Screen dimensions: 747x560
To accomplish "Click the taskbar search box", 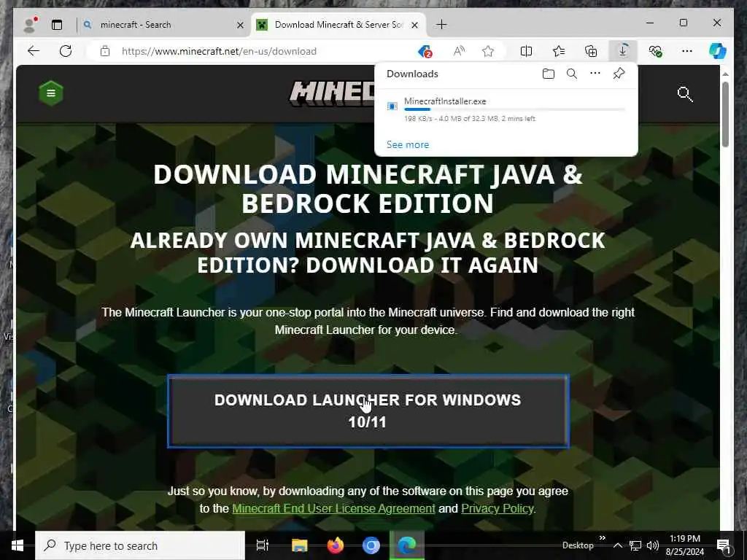I will (x=140, y=545).
